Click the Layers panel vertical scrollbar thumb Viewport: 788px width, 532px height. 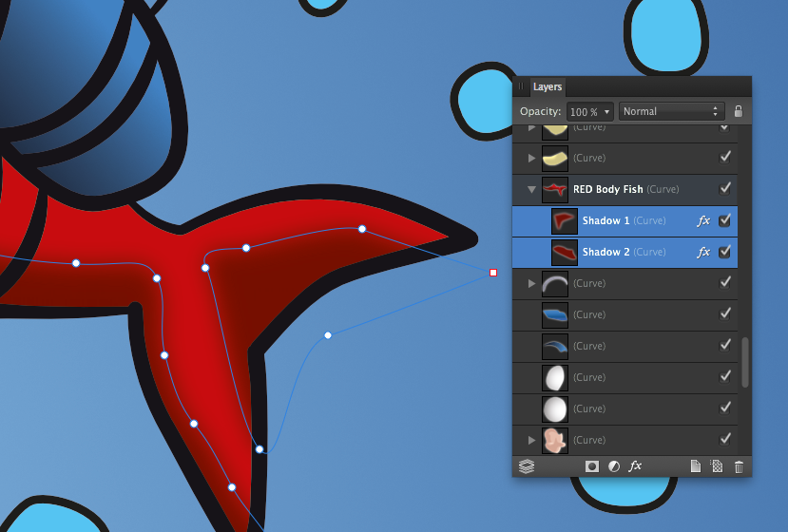(745, 362)
